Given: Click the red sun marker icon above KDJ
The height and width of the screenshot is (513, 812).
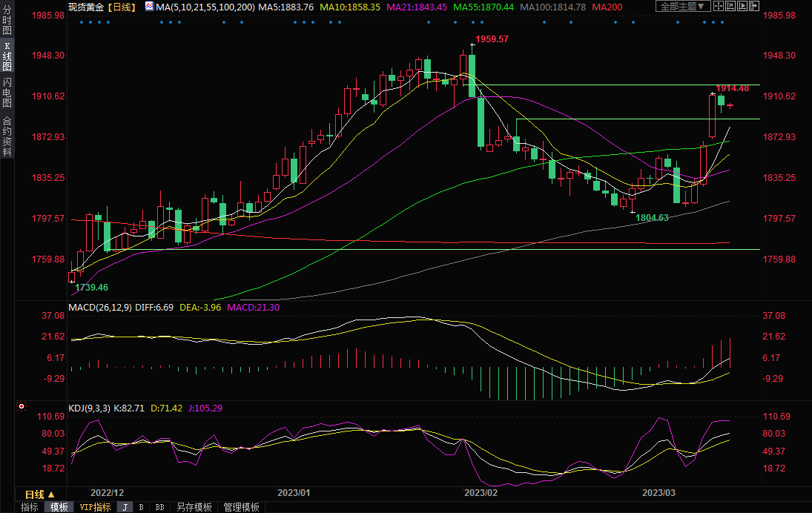Looking at the screenshot, I should click(22, 407).
